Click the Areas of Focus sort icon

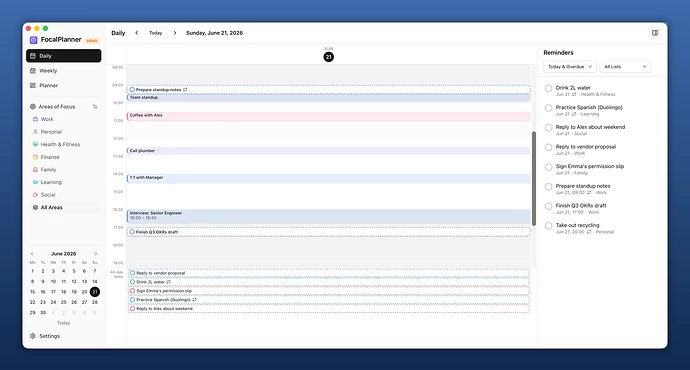(x=95, y=106)
